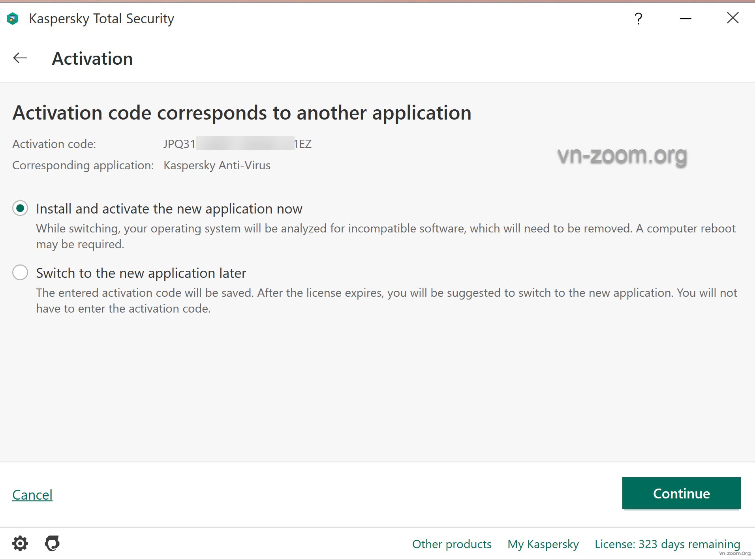Close the Kaspersky Total Security window
Image resolution: width=755 pixels, height=560 pixels.
733,18
